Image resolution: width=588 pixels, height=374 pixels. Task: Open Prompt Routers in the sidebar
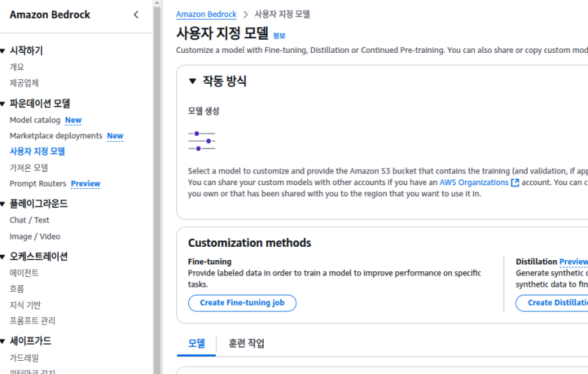coord(37,184)
